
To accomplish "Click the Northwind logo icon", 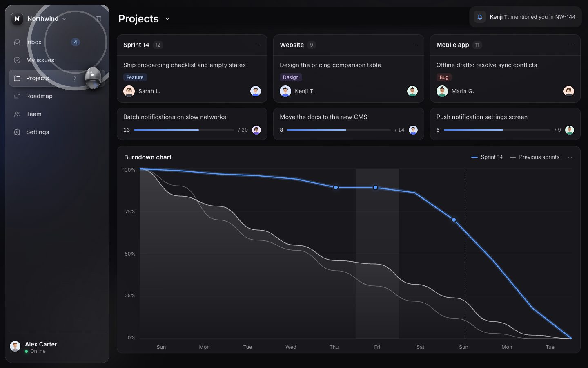I will click(x=17, y=19).
